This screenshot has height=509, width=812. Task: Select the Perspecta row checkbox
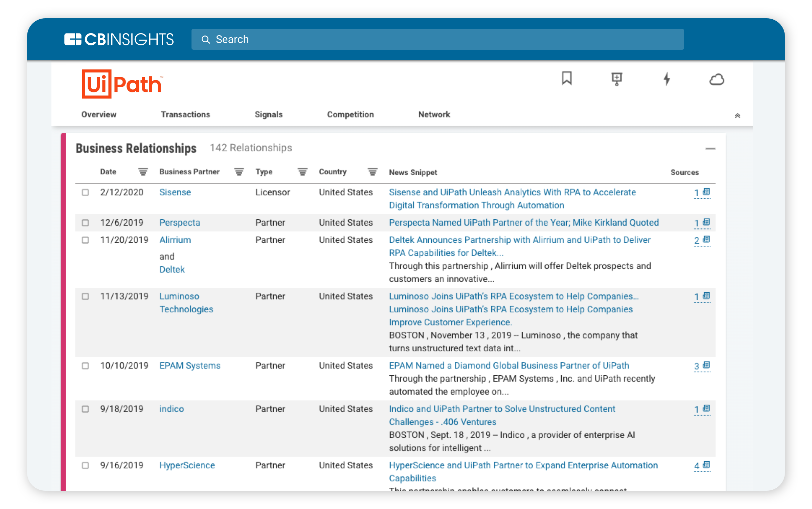pyautogui.click(x=85, y=223)
